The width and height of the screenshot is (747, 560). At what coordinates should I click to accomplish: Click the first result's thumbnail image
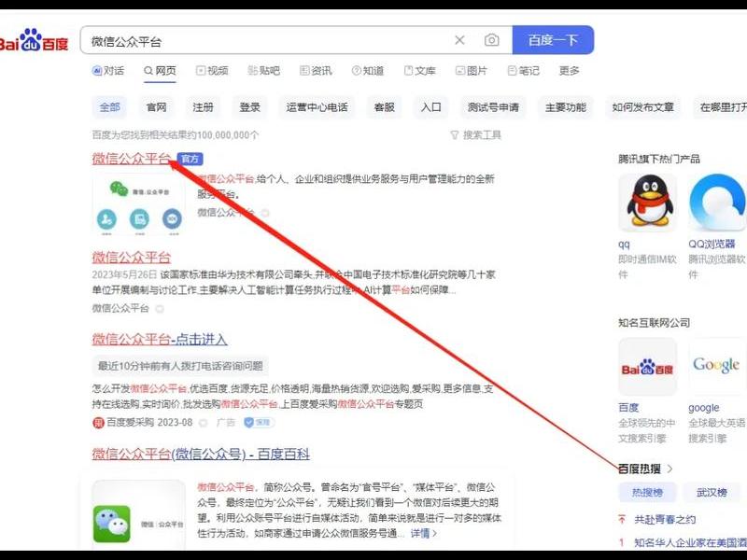(138, 204)
